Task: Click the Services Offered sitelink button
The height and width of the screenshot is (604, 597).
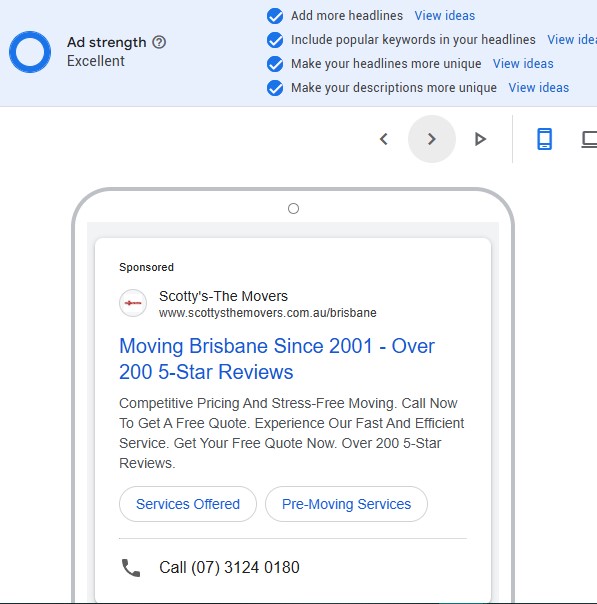Action: 188,504
